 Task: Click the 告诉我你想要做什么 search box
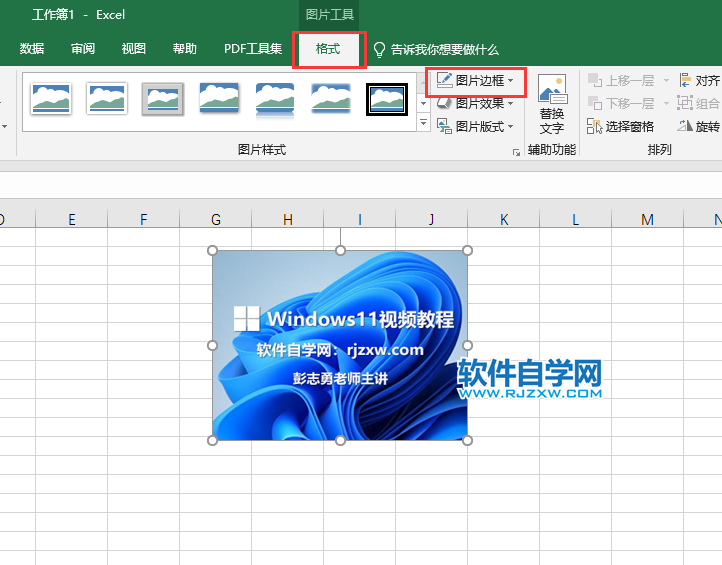click(x=445, y=50)
